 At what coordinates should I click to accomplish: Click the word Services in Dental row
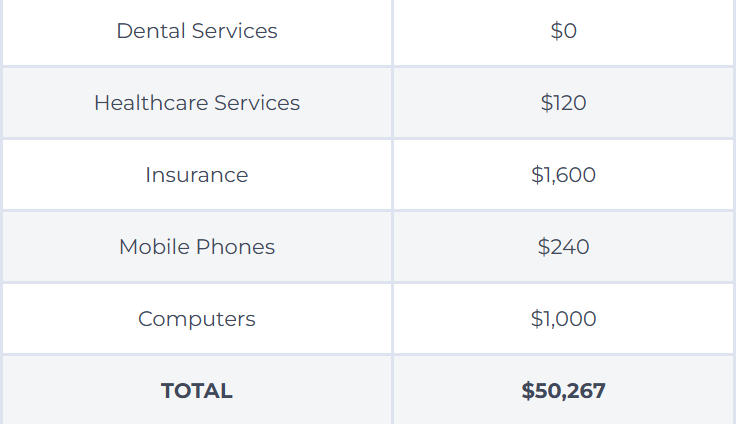click(x=234, y=31)
